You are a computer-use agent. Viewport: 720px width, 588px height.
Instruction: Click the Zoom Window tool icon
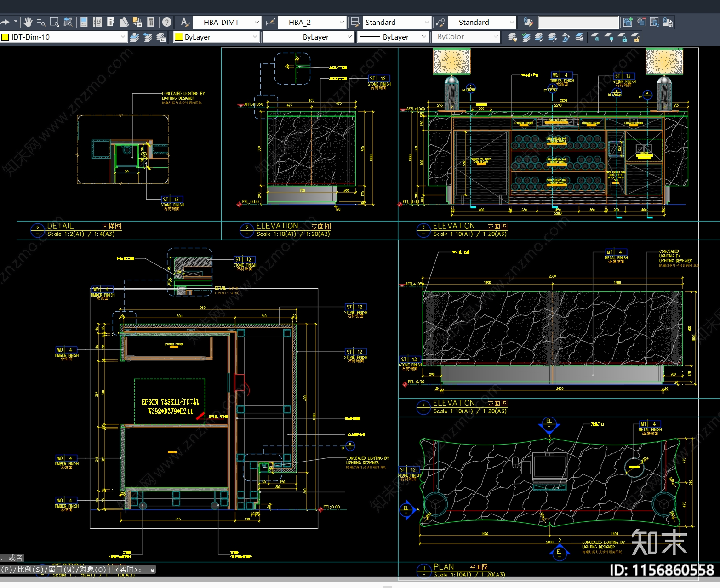pyautogui.click(x=54, y=22)
